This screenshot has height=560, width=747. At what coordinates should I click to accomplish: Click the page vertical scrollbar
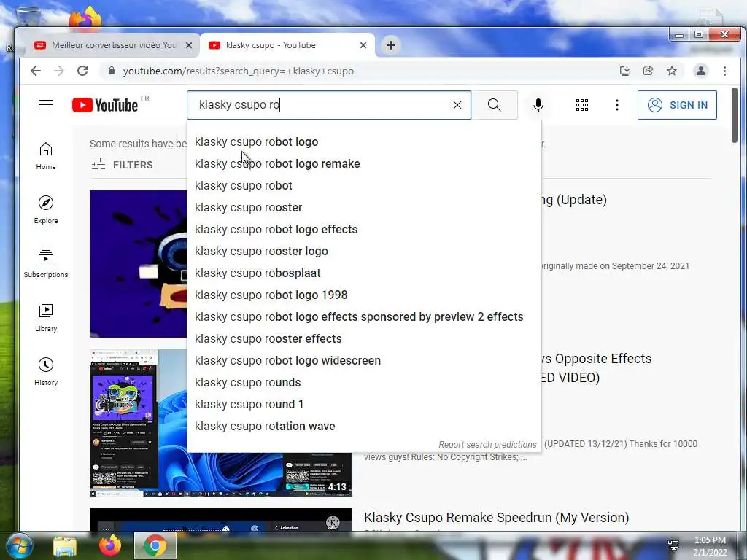coord(734,114)
